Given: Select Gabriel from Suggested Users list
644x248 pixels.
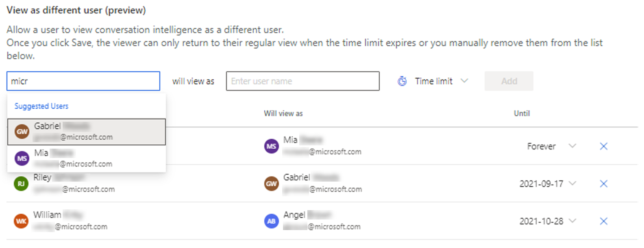Looking at the screenshot, I should pyautogui.click(x=87, y=132).
